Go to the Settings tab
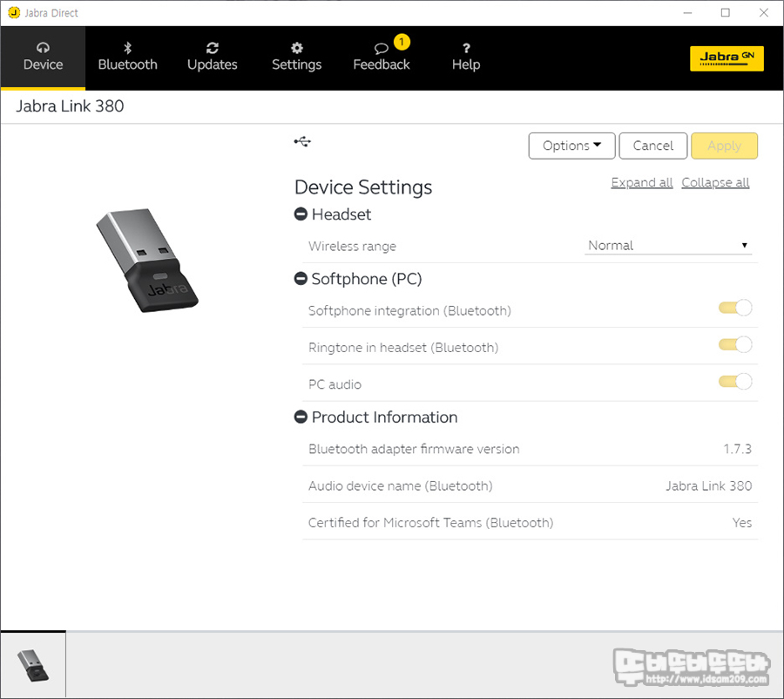The image size is (784, 699). coord(296,58)
